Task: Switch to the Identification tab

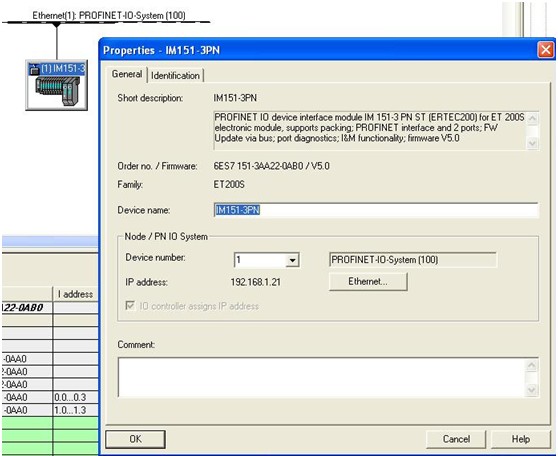Action: [x=175, y=75]
